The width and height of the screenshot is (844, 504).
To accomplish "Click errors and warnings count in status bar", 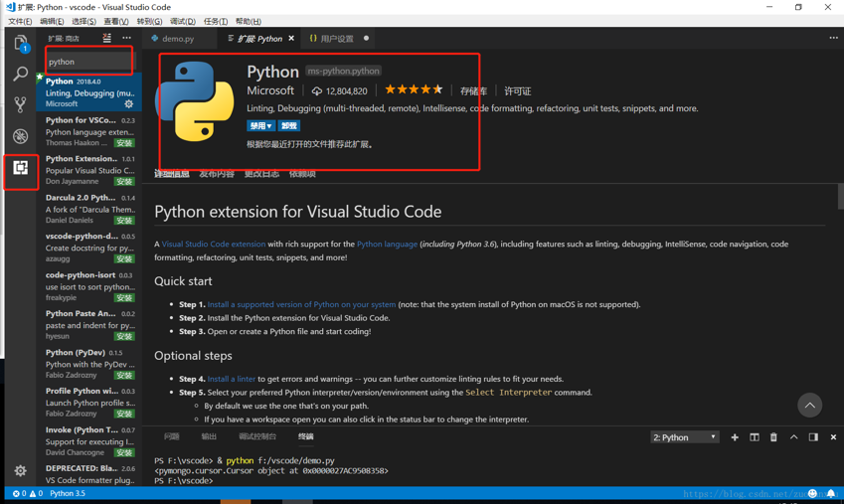I will point(28,493).
